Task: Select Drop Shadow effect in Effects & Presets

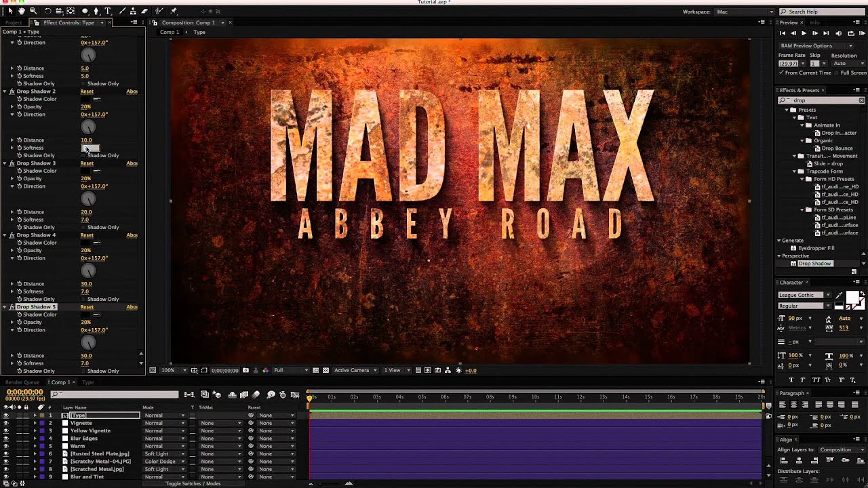Action: 814,264
